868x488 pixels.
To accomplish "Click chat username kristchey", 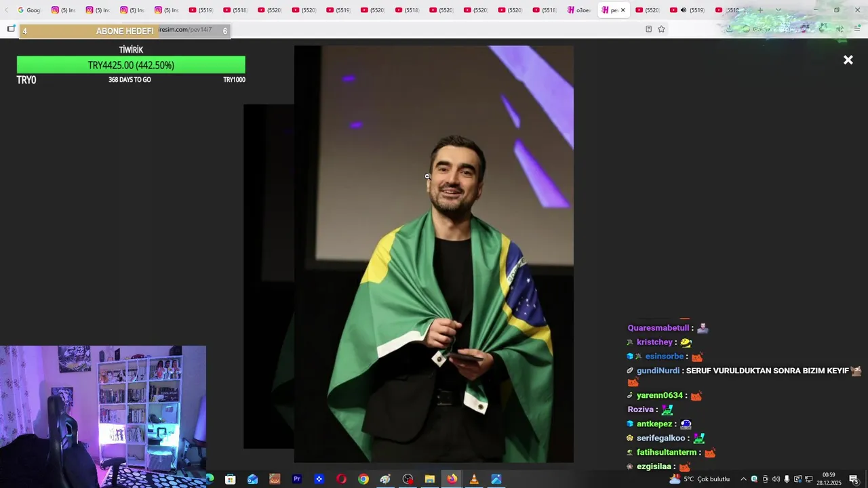I will coord(654,342).
